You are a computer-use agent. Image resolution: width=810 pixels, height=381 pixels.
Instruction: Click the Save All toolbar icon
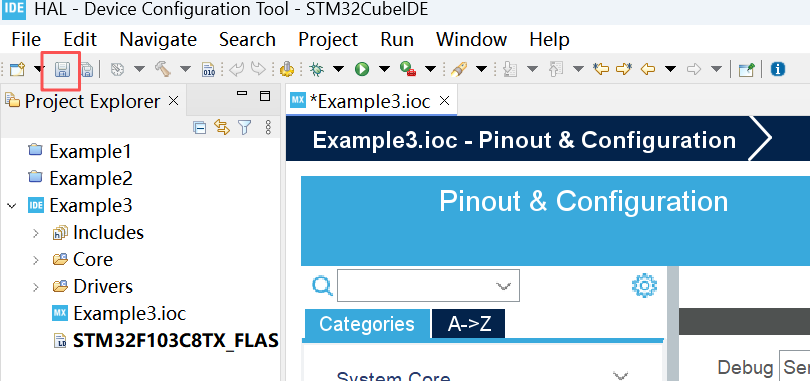pyautogui.click(x=87, y=69)
